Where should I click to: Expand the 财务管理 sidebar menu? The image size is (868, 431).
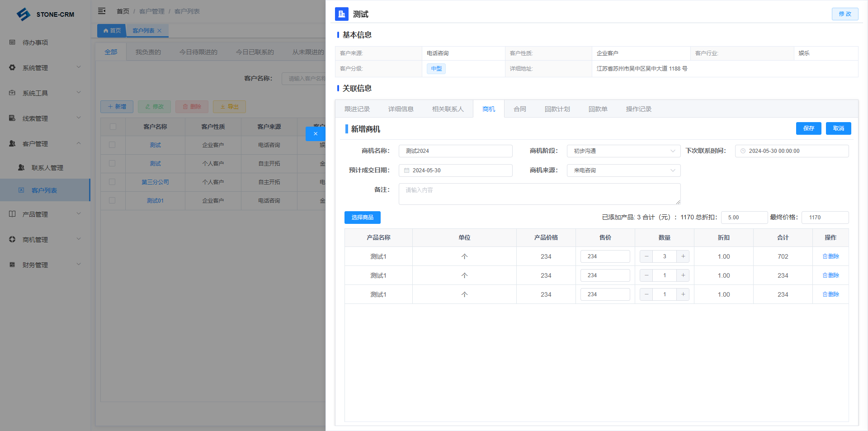[x=45, y=265]
